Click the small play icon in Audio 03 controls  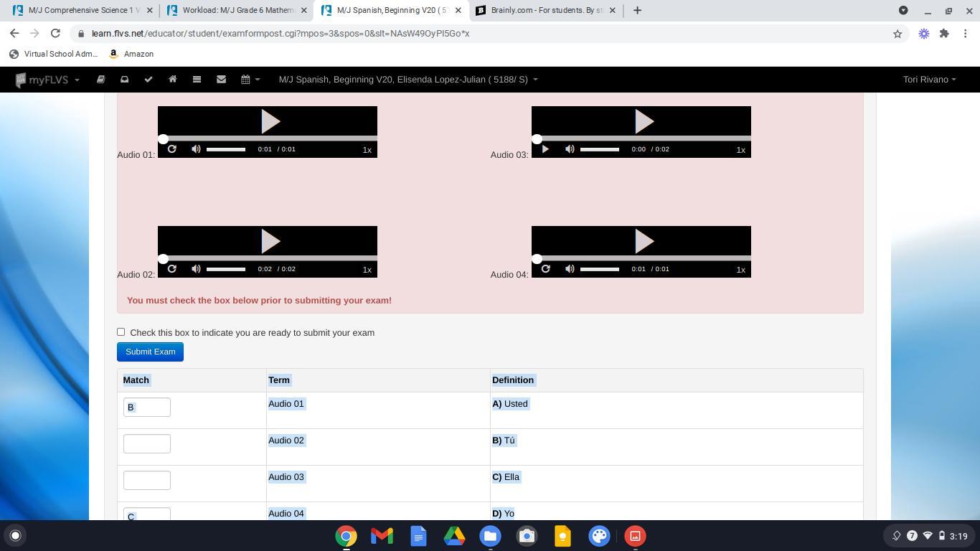pyautogui.click(x=545, y=149)
